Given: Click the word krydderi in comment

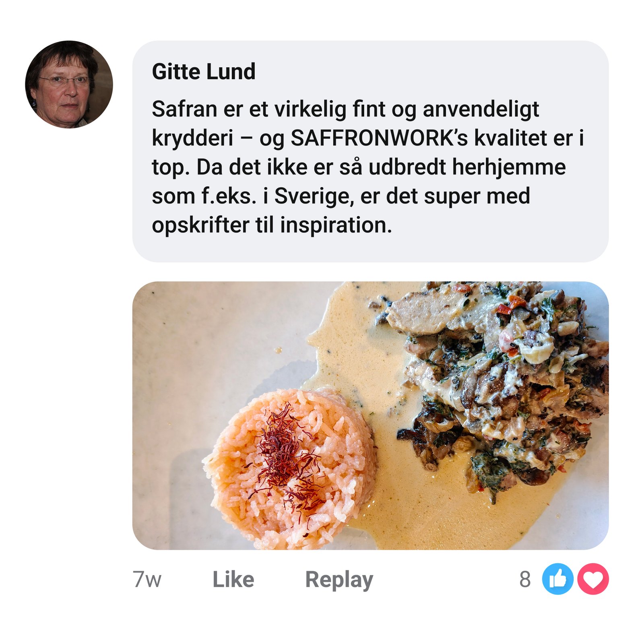Looking at the screenshot, I should (x=192, y=138).
